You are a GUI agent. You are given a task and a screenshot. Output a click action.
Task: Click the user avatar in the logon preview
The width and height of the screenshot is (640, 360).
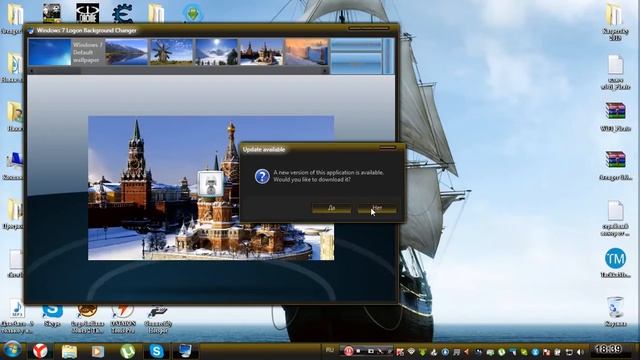pyautogui.click(x=211, y=184)
